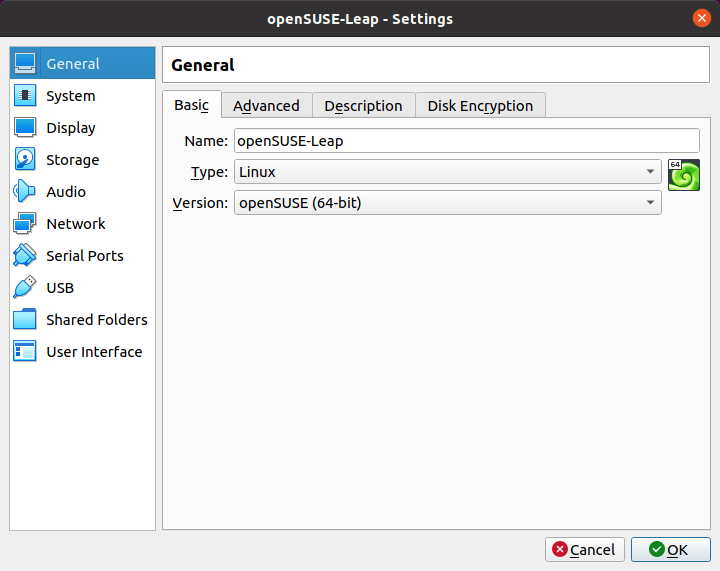Select the General monitor icon in sidebar
720x571 pixels.
[x=25, y=63]
